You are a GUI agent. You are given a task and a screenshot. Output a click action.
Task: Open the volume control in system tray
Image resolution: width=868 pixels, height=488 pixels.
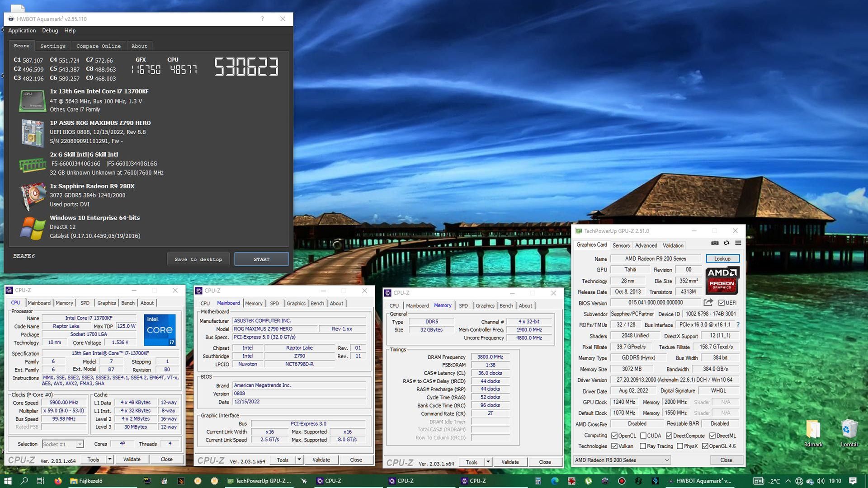821,481
